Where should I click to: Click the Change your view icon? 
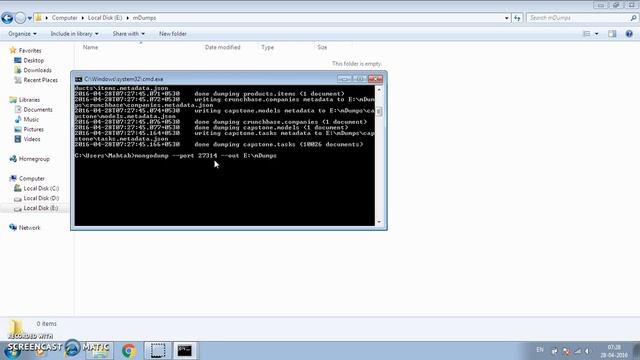pyautogui.click(x=587, y=34)
